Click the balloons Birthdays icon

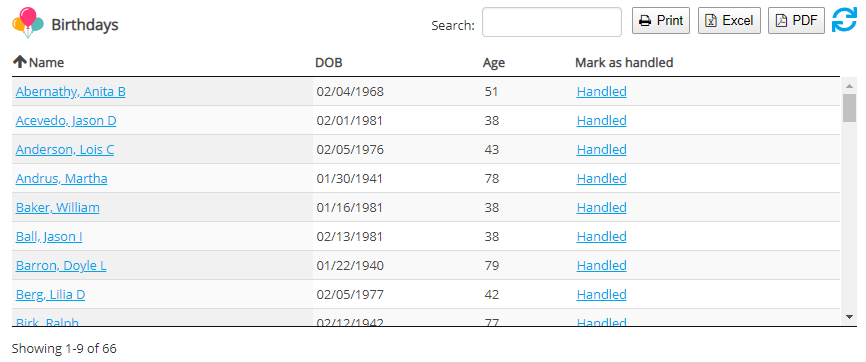28,23
